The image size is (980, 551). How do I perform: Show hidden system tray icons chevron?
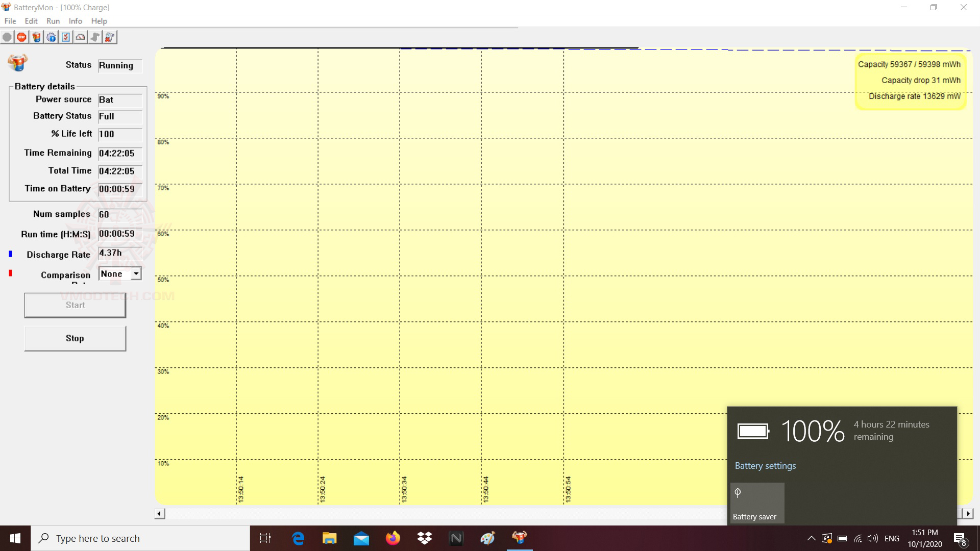[811, 538]
